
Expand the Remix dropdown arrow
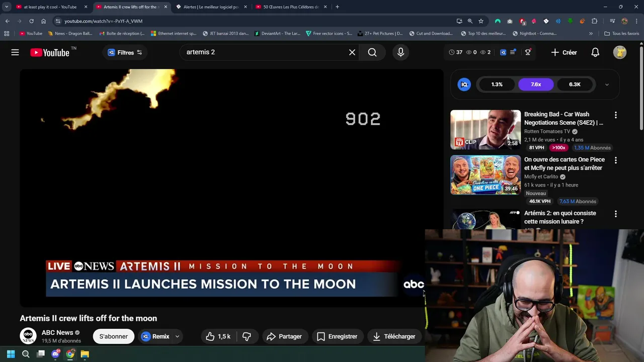pos(177,336)
